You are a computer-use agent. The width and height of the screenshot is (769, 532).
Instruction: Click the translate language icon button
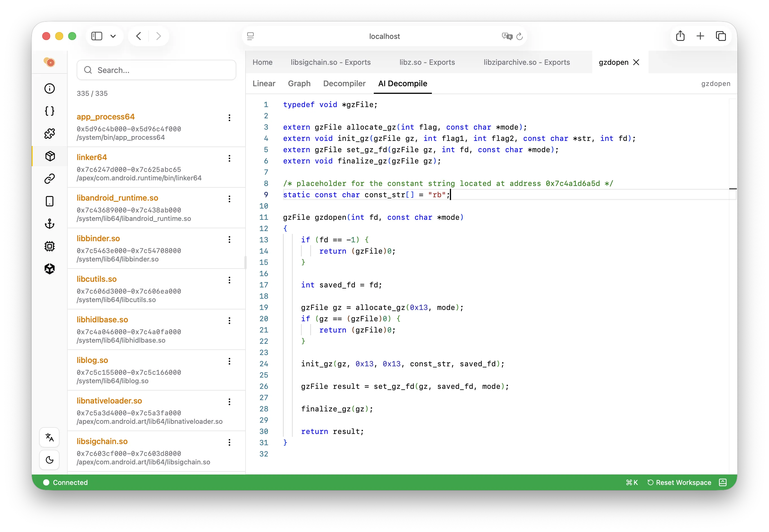(x=49, y=437)
